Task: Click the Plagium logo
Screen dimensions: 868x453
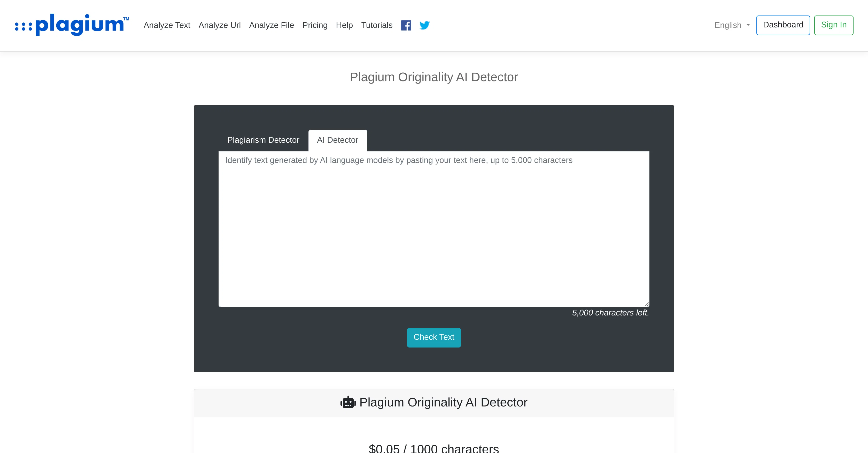Action: 72,25
